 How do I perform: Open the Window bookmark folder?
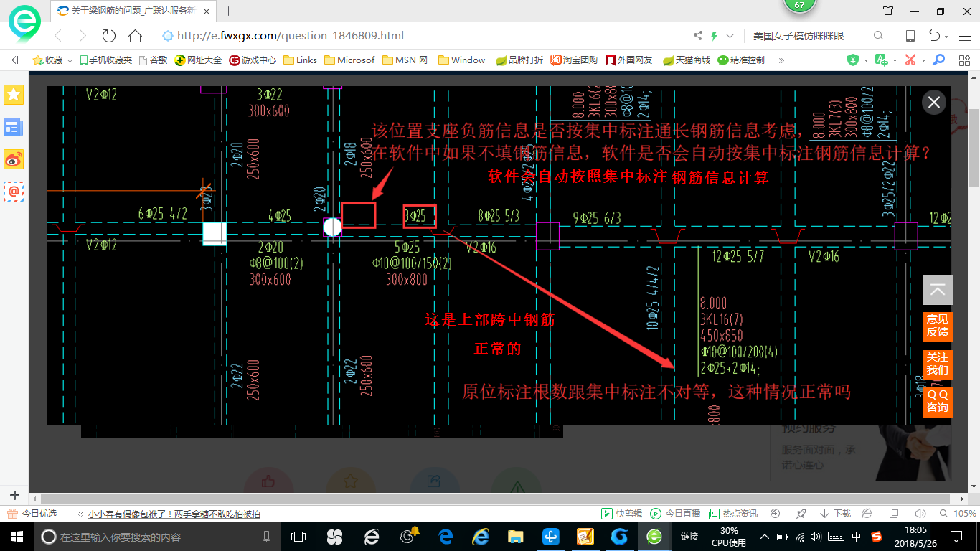click(x=462, y=60)
